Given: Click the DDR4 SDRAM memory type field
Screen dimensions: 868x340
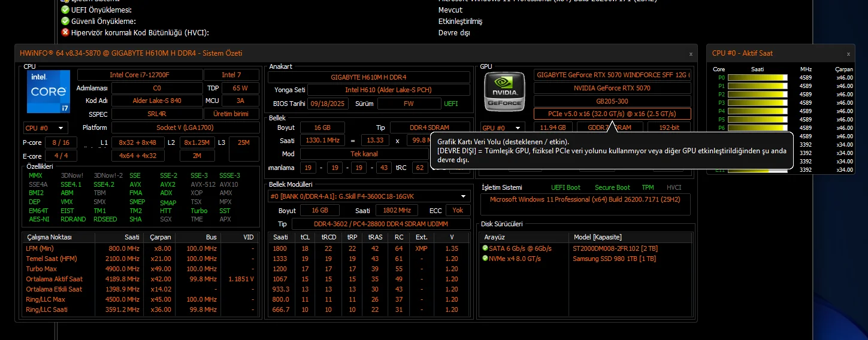Looking at the screenshot, I should [430, 127].
